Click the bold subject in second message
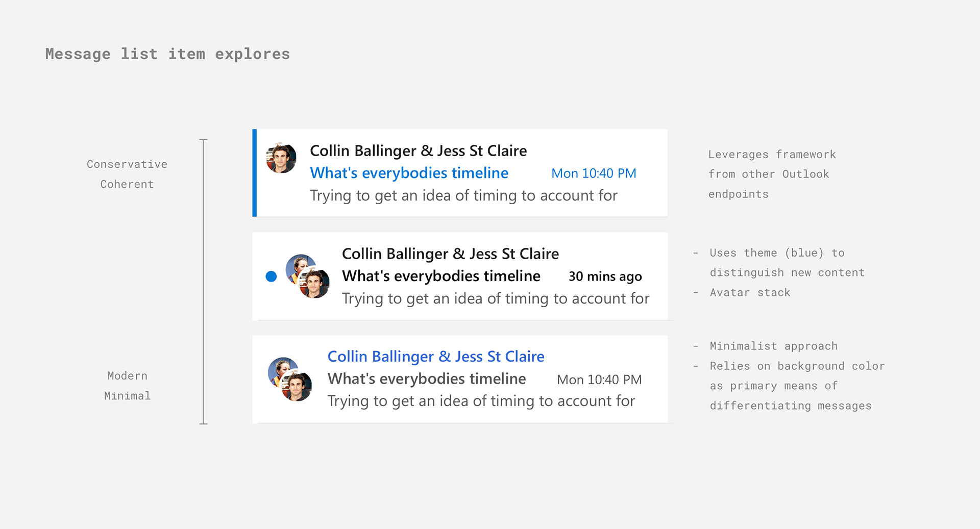 click(x=441, y=276)
